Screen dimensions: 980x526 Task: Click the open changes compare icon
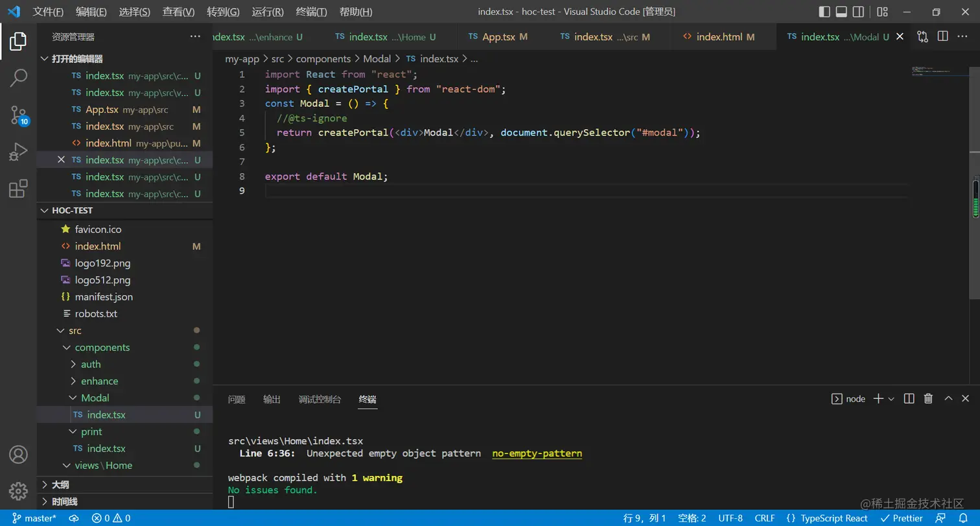tap(922, 37)
